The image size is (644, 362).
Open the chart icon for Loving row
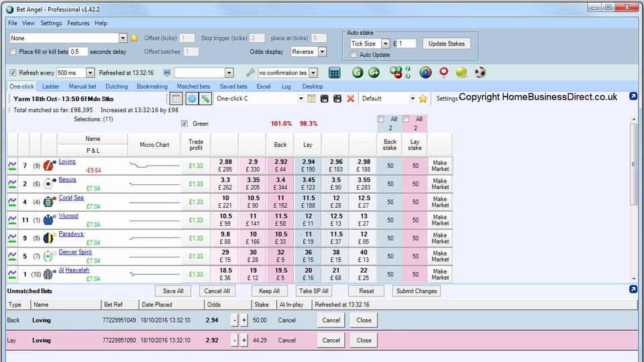click(12, 166)
